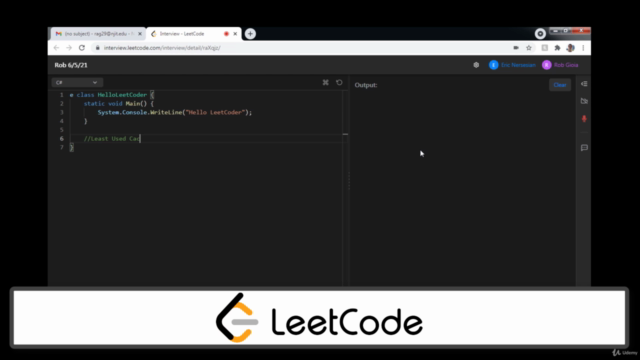
Task: Click the Rob Gioia participant
Action: click(x=560, y=65)
